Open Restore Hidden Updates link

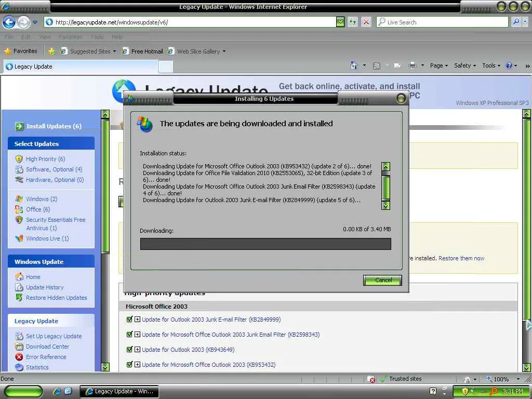point(56,298)
